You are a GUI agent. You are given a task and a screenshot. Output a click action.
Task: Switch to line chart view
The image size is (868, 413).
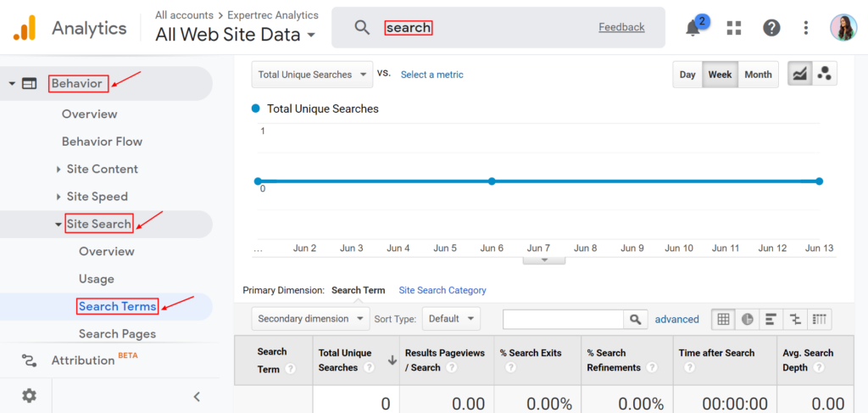(x=800, y=74)
